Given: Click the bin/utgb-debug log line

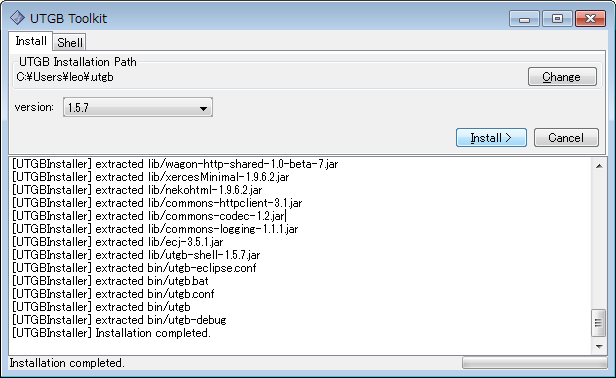Looking at the screenshot, I should (119, 319).
